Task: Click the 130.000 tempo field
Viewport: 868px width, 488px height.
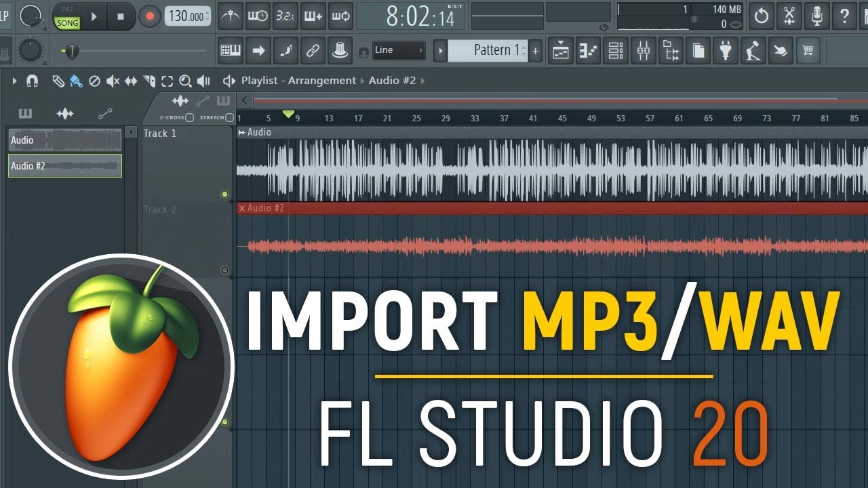Action: point(187,16)
